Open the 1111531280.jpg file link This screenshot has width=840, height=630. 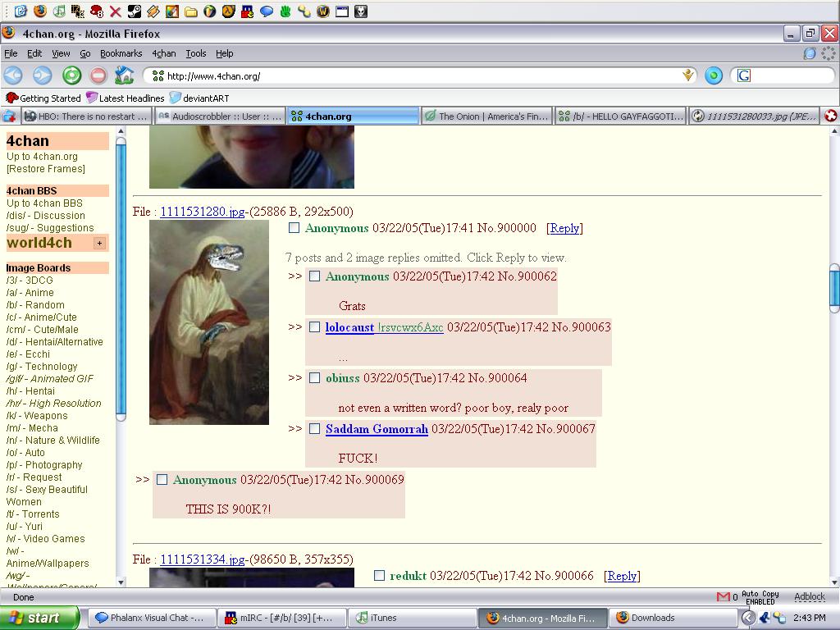[202, 212]
